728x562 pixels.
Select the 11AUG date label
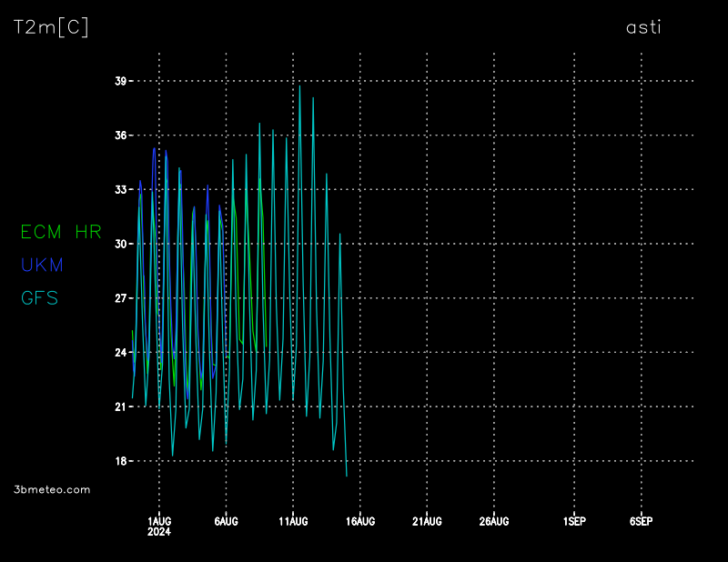[x=293, y=521]
